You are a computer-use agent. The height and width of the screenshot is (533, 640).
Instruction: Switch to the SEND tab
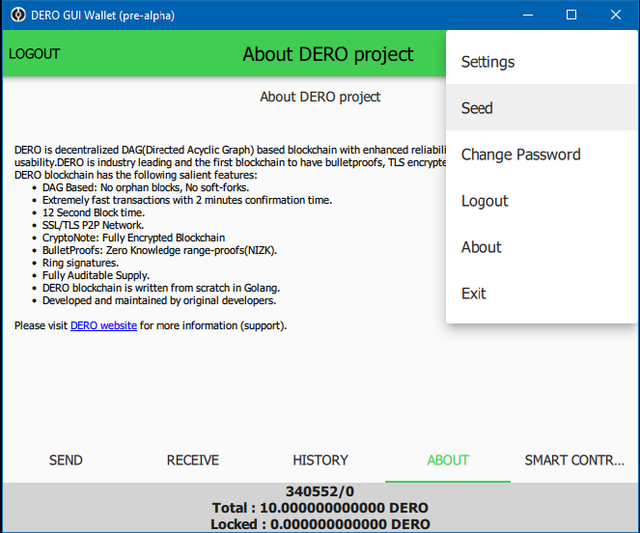[x=66, y=460]
